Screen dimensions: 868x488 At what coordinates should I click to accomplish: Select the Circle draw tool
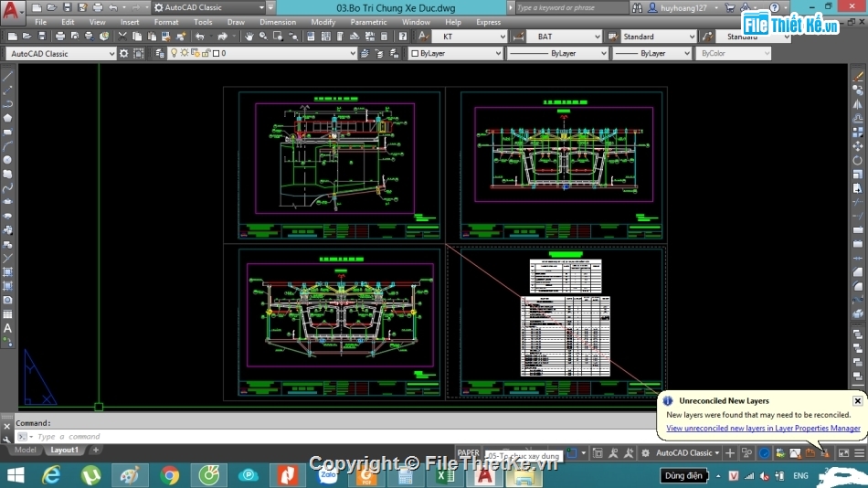coord(7,160)
